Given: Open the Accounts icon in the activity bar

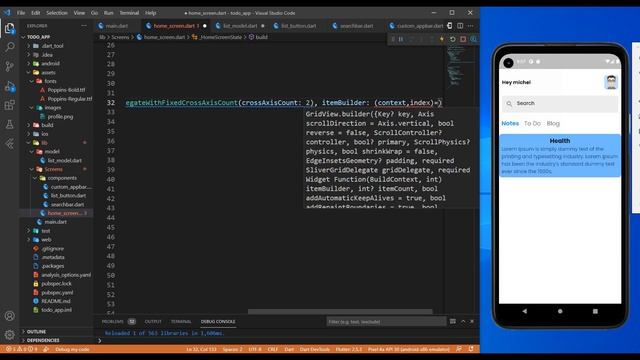Looking at the screenshot, I should tap(9, 316).
